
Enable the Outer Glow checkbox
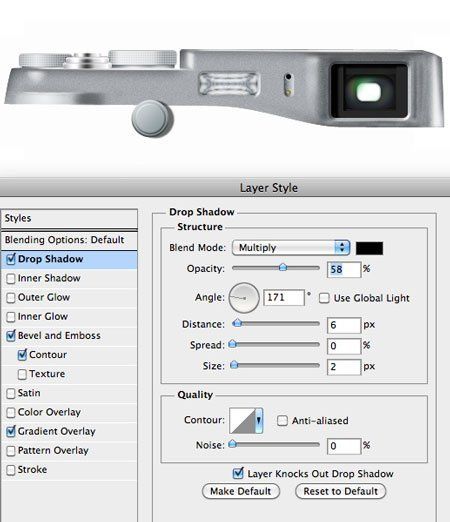(11, 298)
